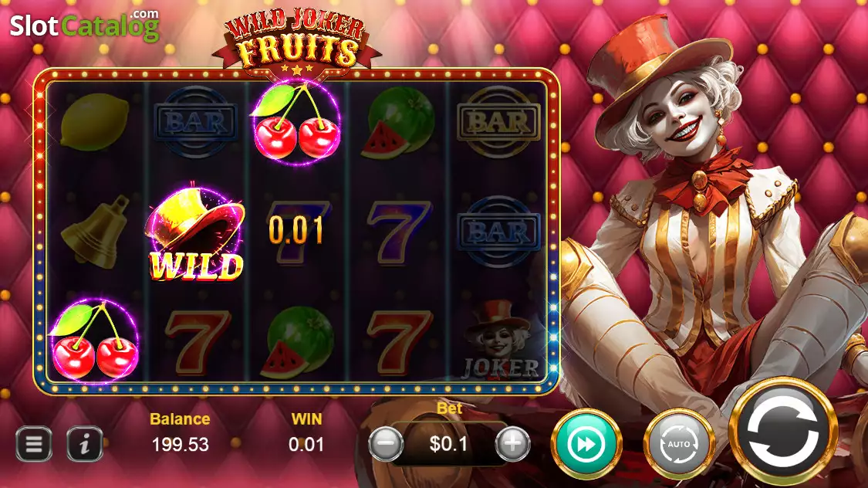Spin the reels with the big button

pos(783,432)
